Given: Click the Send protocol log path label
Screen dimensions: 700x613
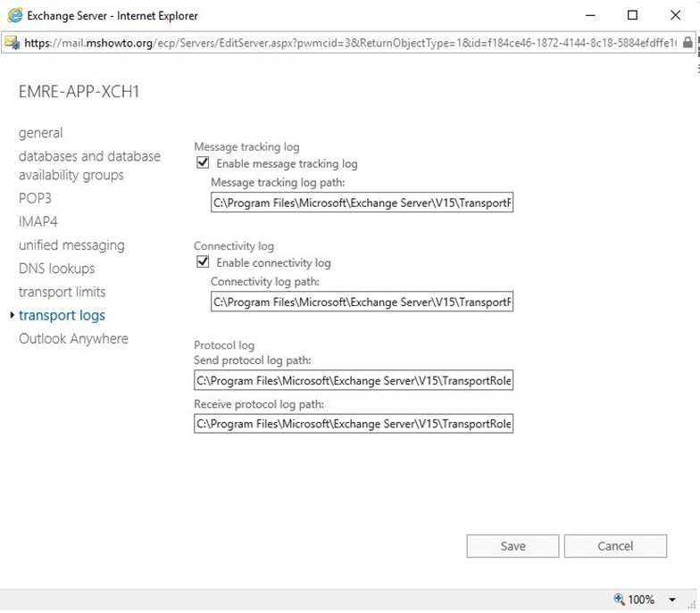Looking at the screenshot, I should pos(253,360).
